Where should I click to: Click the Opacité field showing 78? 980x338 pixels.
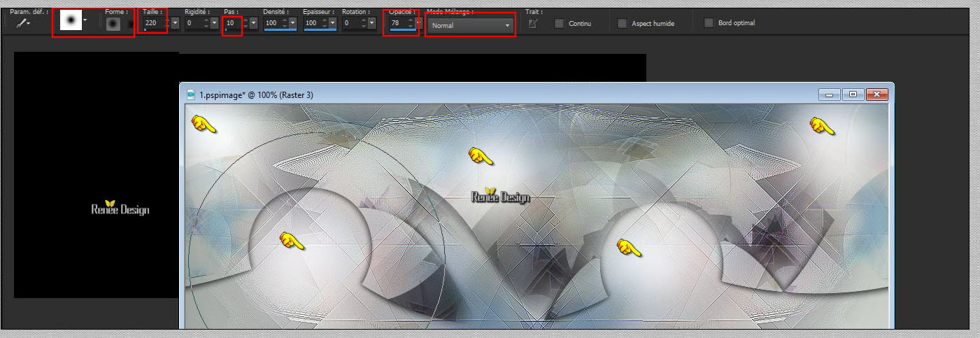(399, 23)
